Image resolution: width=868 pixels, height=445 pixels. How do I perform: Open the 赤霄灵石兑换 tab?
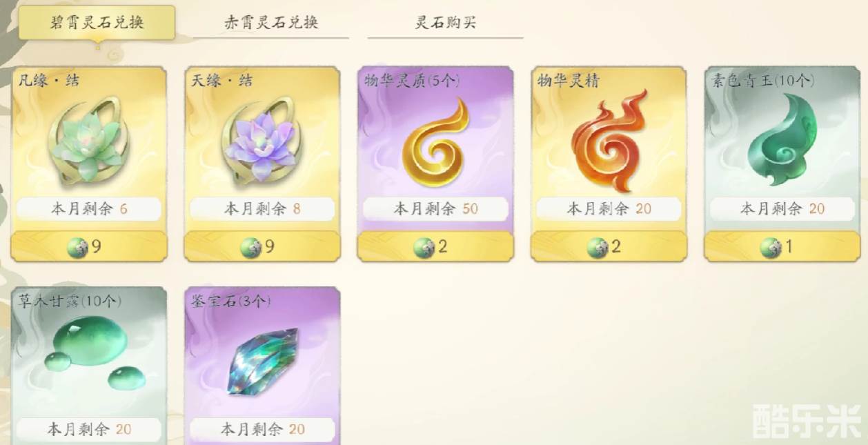270,22
